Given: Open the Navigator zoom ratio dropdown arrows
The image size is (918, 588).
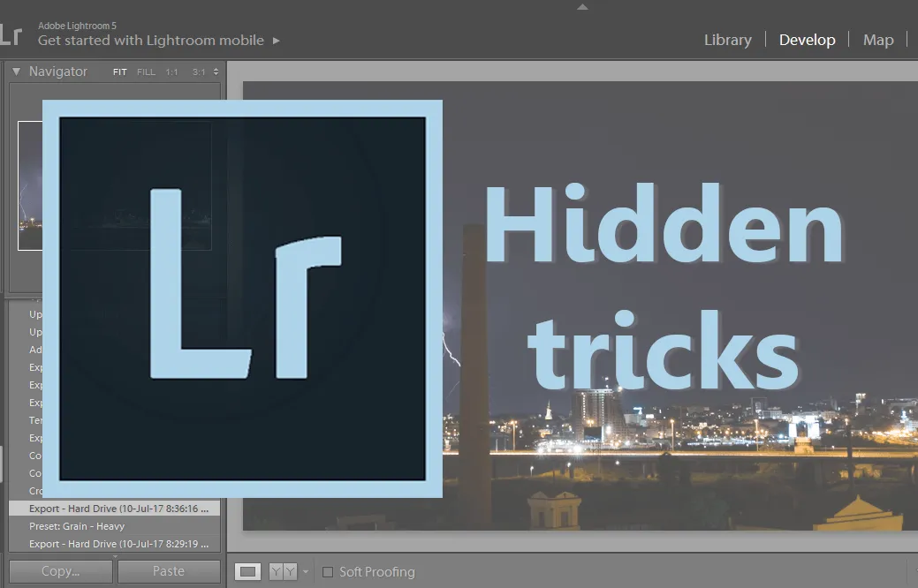Looking at the screenshot, I should [x=216, y=72].
